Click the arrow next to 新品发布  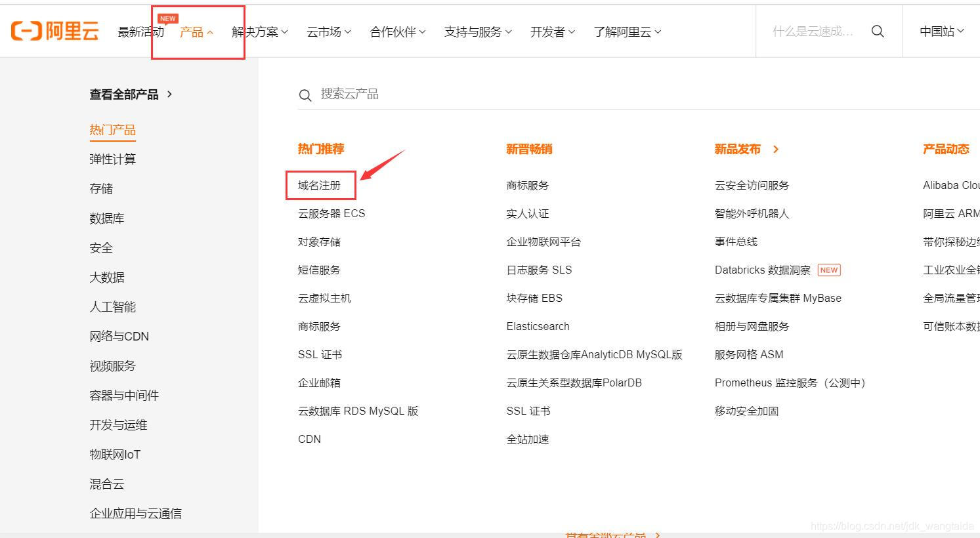coord(776,149)
